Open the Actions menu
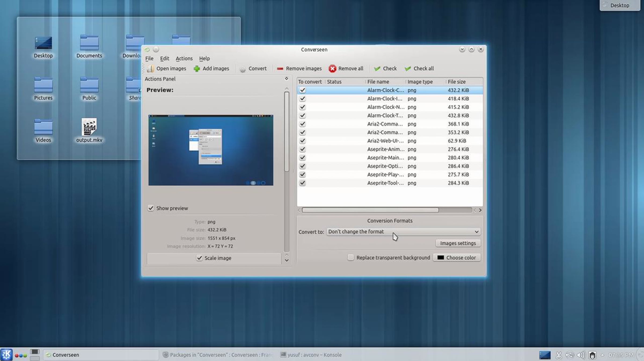644x361 pixels. tap(184, 59)
